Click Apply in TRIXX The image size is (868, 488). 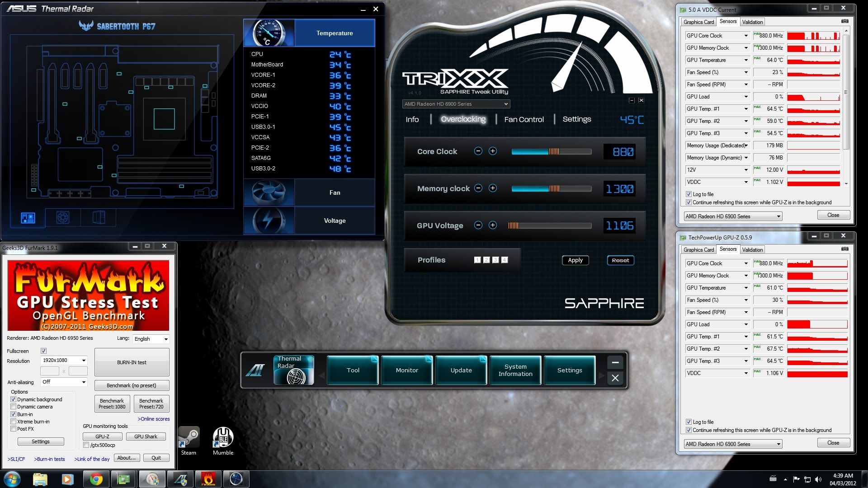click(x=575, y=260)
